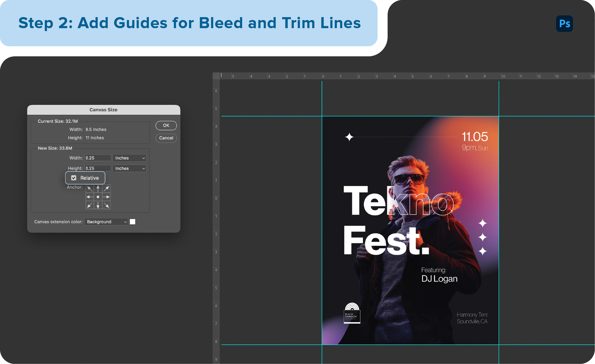Viewport: 595px width, 364px height.
Task: Open the Canvas extension color dropdown
Action: click(x=106, y=222)
